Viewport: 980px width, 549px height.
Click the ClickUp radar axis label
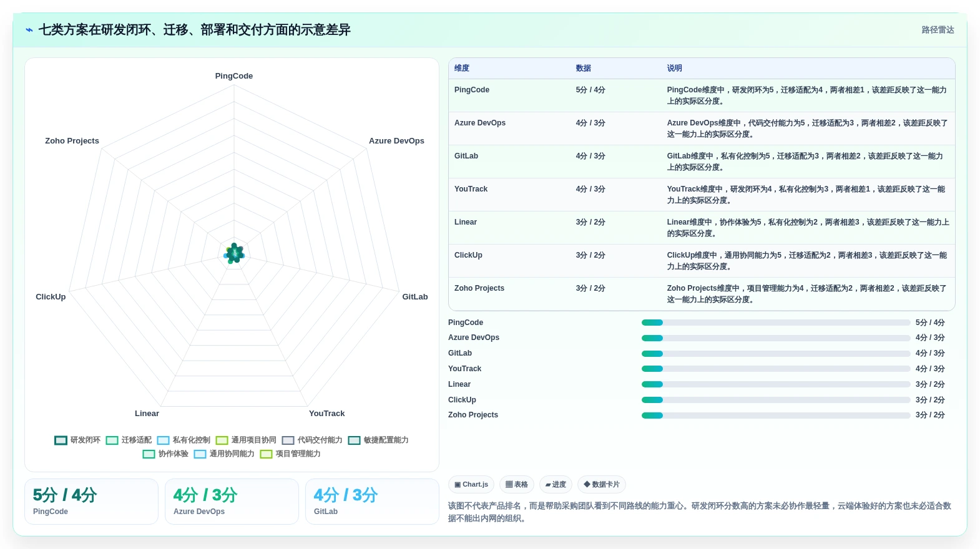(x=51, y=297)
